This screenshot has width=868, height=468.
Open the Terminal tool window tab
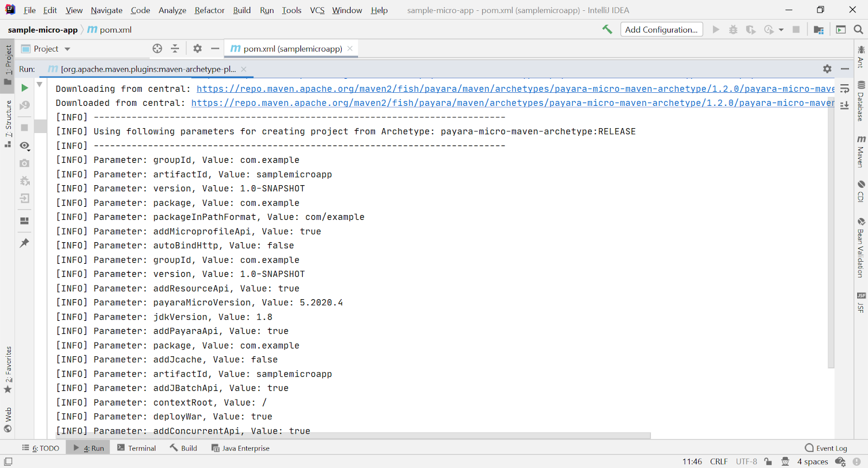(x=137, y=448)
